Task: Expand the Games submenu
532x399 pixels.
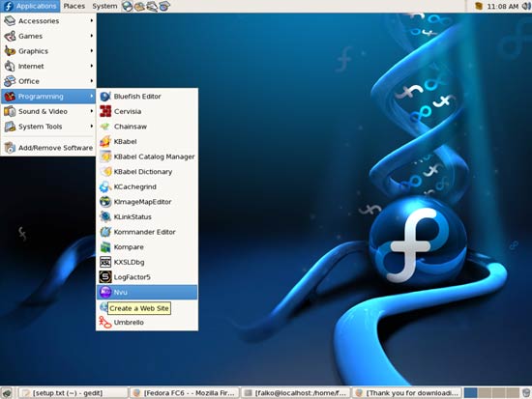Action: (x=48, y=36)
